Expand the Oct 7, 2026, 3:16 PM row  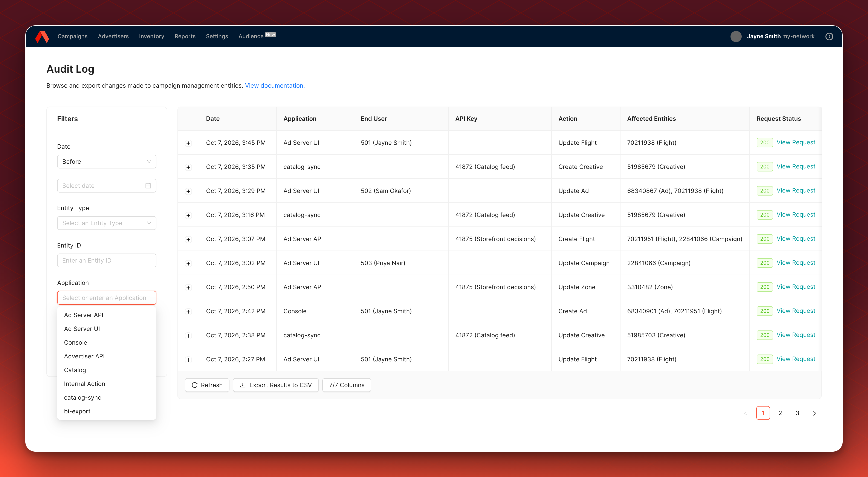pos(188,215)
